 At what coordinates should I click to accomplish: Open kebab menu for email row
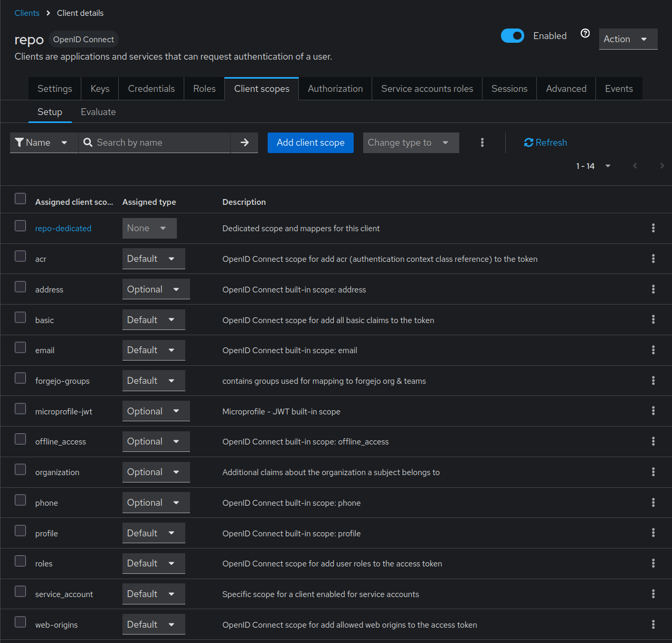653,350
